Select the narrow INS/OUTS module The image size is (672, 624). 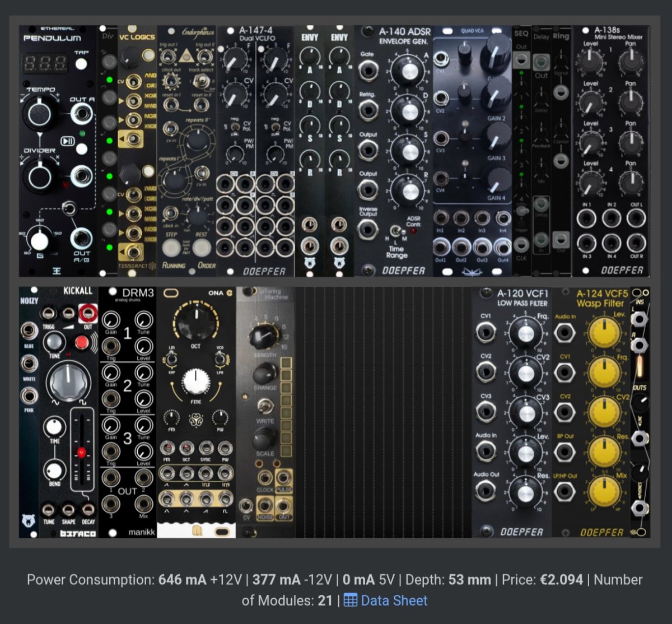coord(640,412)
